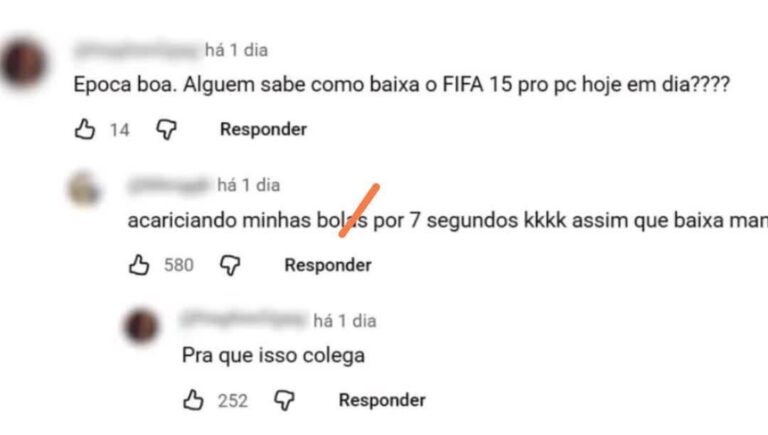Open the third reply's avatar
768x435 pixels.
click(142, 326)
